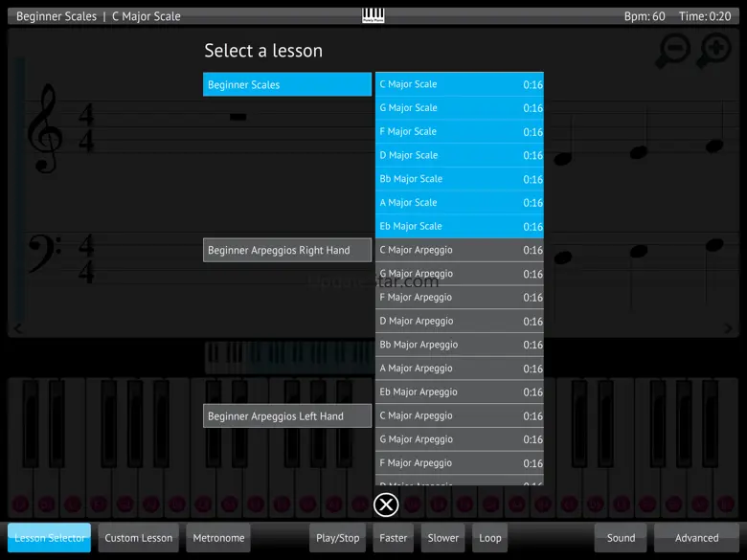Open the Sound options
The height and width of the screenshot is (560, 747).
click(621, 538)
